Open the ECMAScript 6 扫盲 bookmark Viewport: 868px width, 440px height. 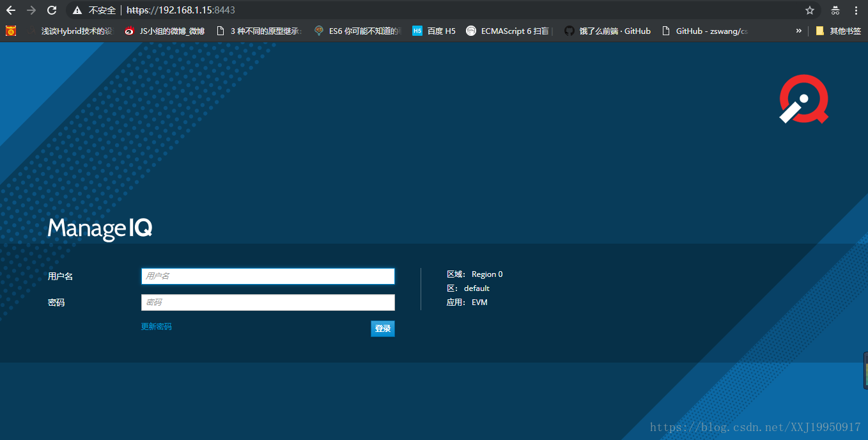point(509,31)
